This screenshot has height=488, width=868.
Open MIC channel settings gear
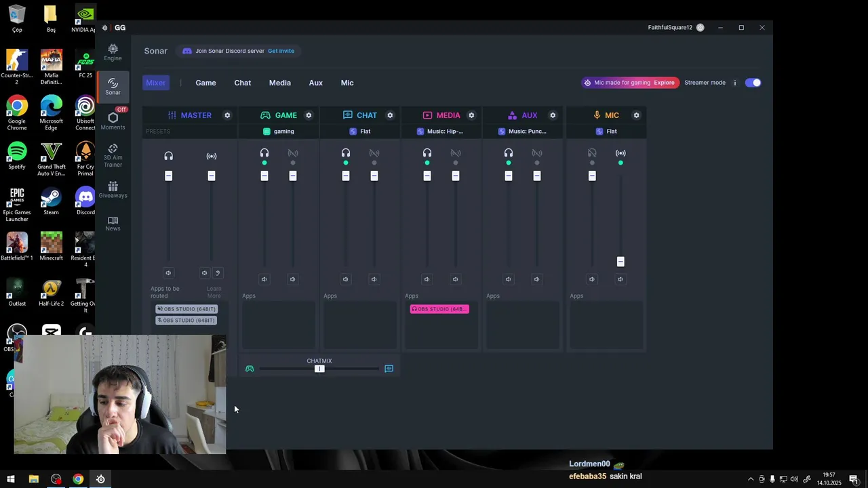click(636, 115)
